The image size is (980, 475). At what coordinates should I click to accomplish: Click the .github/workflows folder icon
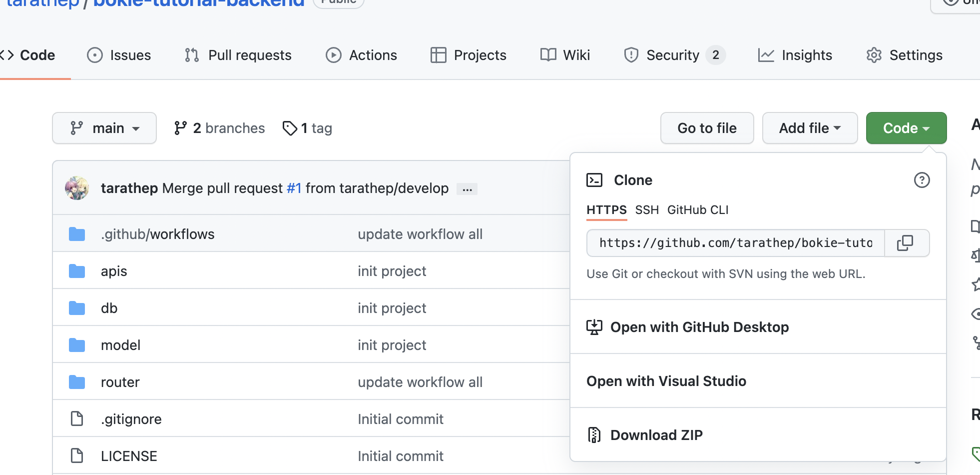tap(77, 234)
